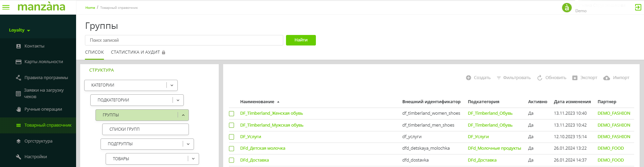Open the DFd_Детская молочка link
The image size is (644, 167).
263,148
